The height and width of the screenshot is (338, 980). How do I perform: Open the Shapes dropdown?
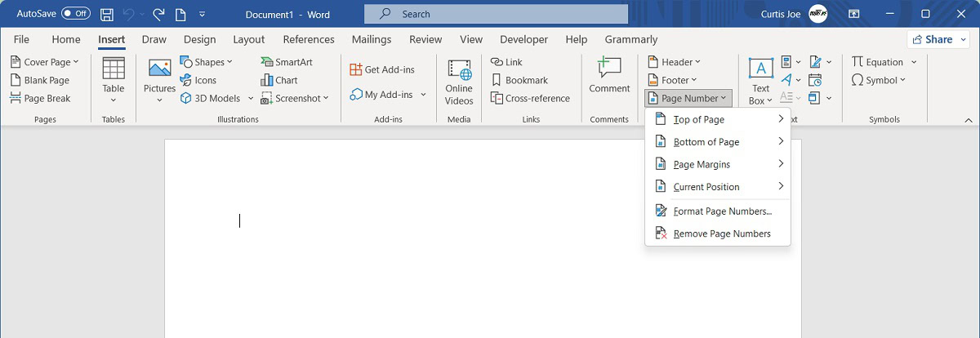click(207, 62)
